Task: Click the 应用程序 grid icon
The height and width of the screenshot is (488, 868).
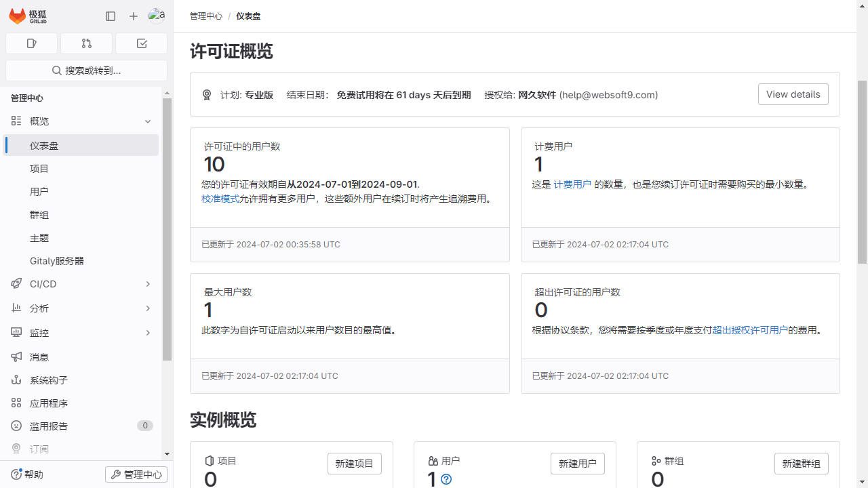Action: pos(16,403)
